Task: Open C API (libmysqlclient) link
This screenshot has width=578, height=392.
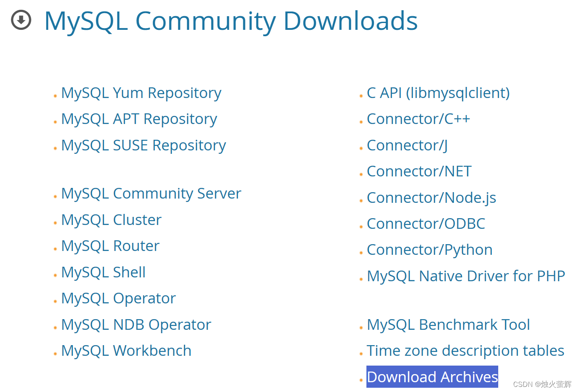Action: 439,93
